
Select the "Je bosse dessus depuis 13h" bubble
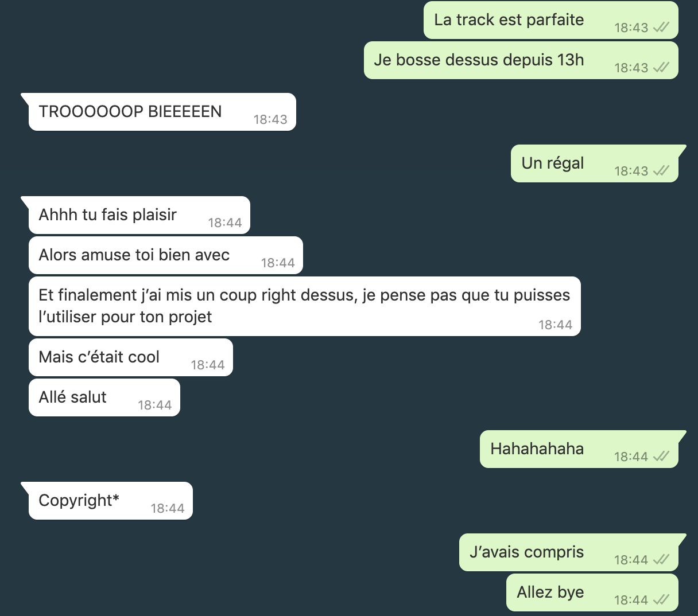[521, 60]
